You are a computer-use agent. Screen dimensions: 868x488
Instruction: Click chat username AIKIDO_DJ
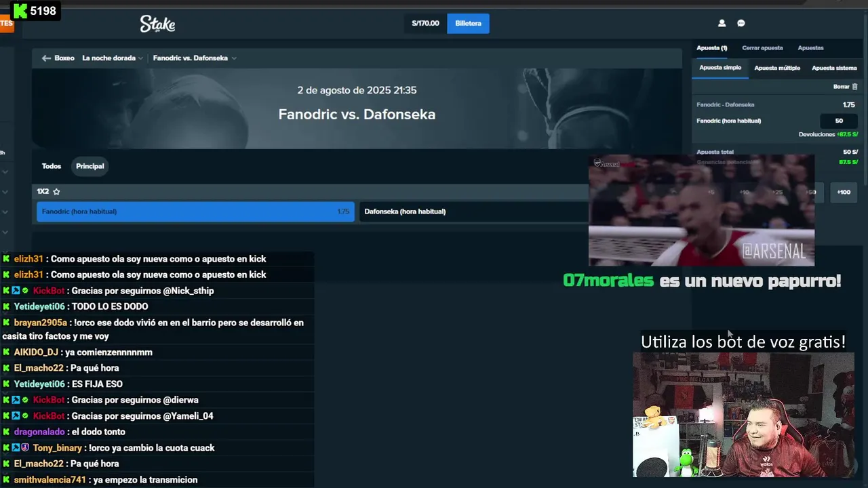[36, 352]
